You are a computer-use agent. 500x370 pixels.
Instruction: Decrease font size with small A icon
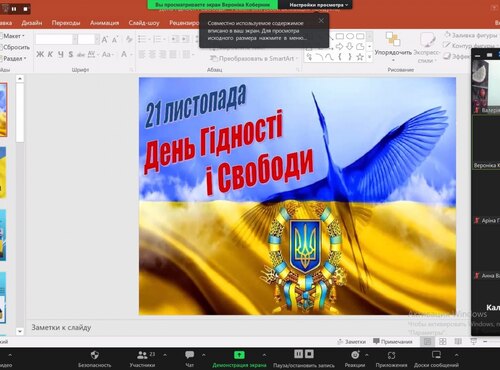pos(115,40)
